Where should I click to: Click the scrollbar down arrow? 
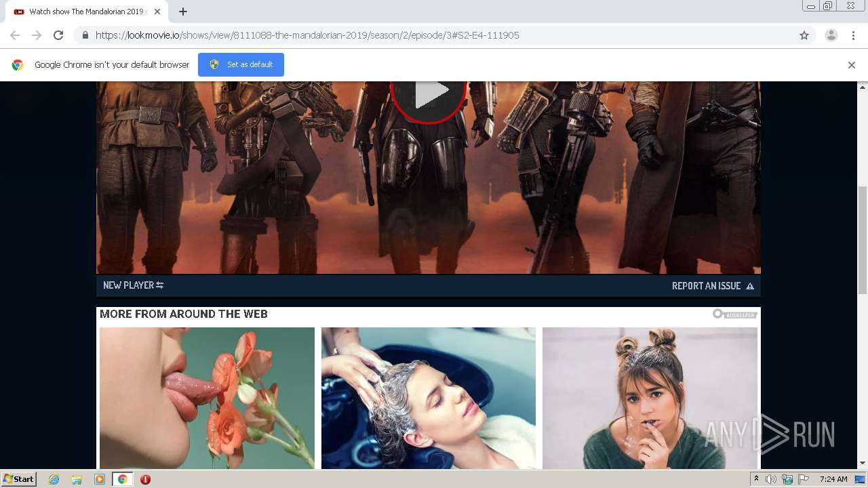pos(863,464)
